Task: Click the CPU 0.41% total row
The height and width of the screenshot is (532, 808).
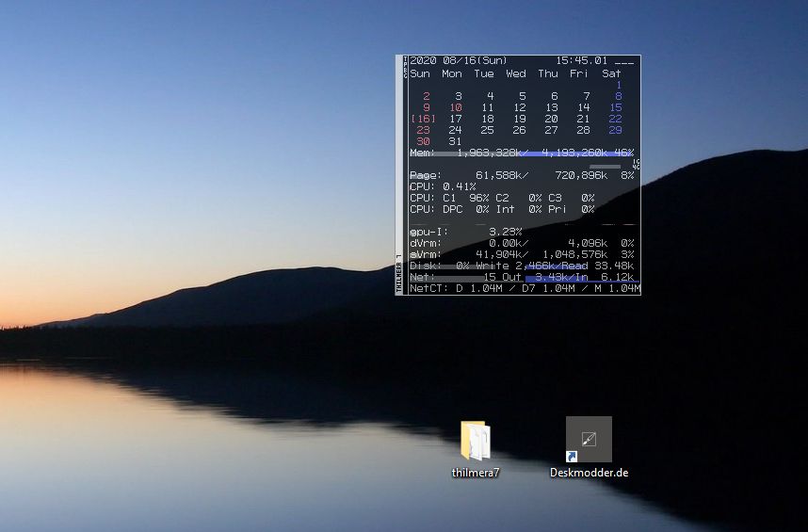Action: [444, 186]
